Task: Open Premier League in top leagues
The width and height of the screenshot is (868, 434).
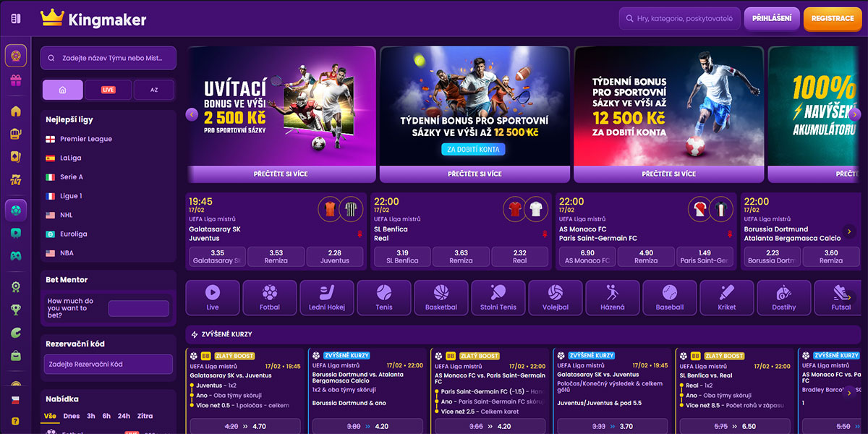Action: pyautogui.click(x=85, y=139)
